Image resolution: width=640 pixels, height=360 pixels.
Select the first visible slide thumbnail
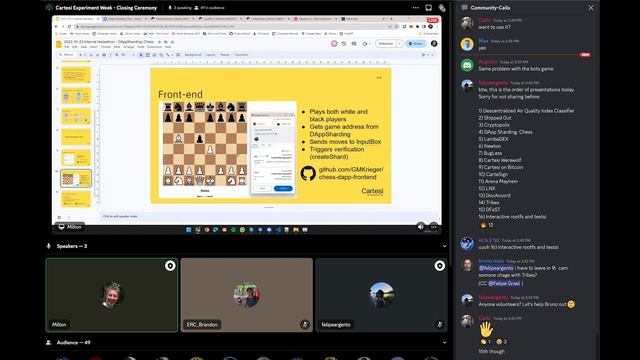(x=76, y=75)
